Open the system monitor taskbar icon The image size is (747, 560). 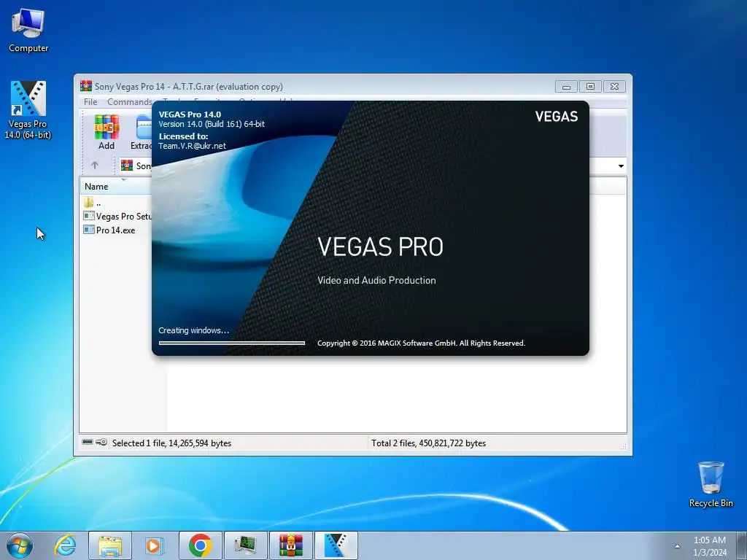pyautogui.click(x=245, y=545)
